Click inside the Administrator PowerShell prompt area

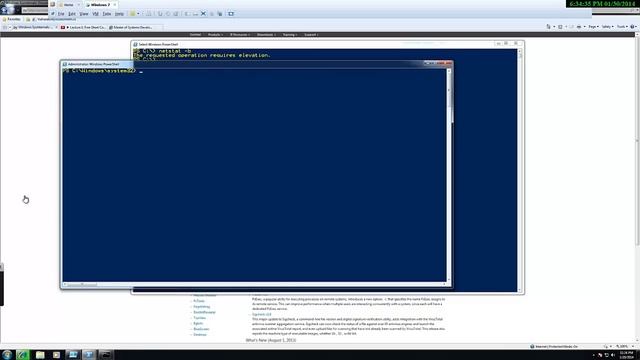254,176
